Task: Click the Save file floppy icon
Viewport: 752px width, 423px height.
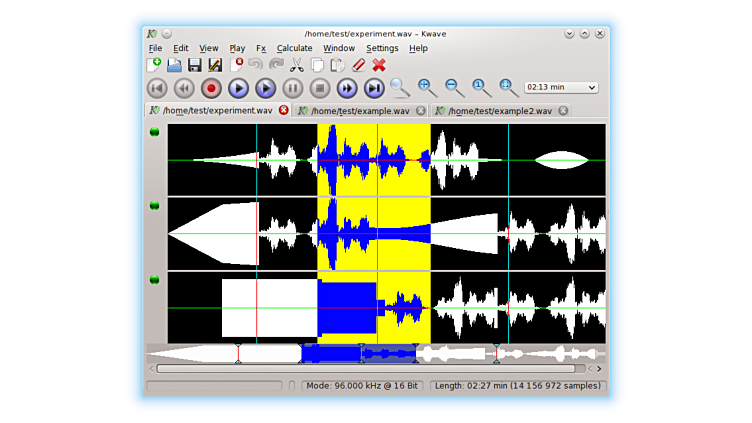Action: [194, 65]
